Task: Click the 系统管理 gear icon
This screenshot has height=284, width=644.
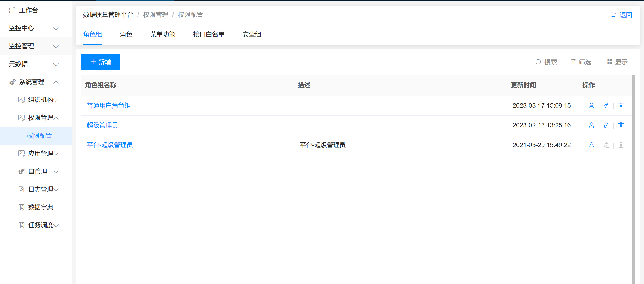Action: pos(12,82)
